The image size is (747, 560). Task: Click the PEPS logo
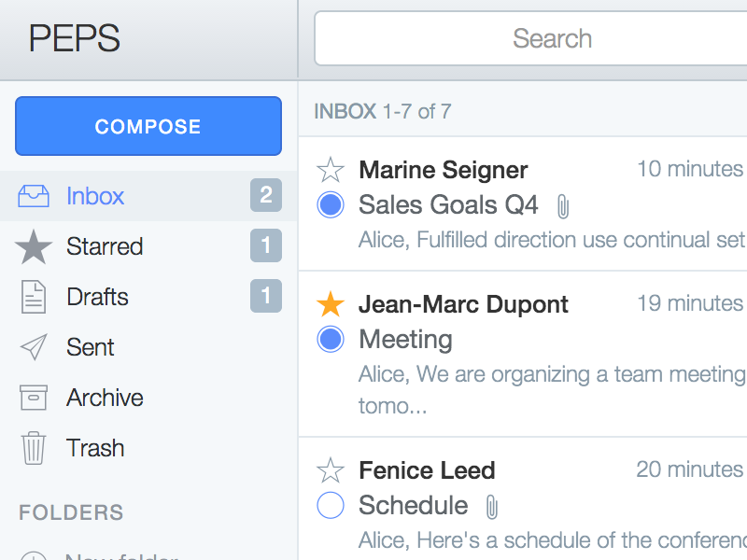(73, 38)
